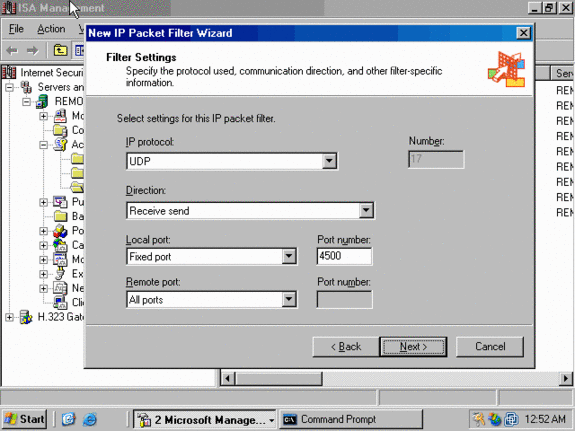The image size is (575, 431).
Task: Click the horizontal scrollbar right arrow
Action: point(565,378)
